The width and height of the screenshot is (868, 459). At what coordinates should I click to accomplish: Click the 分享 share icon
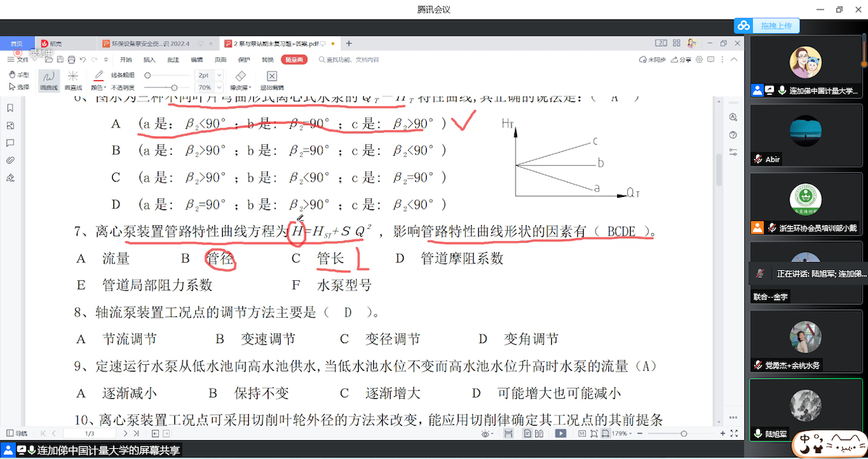[680, 59]
